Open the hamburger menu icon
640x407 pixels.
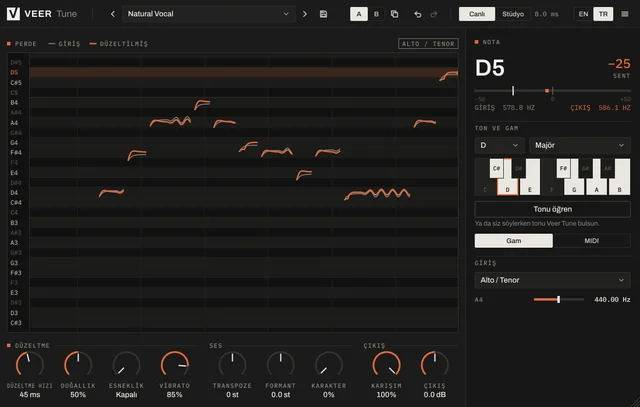click(624, 14)
